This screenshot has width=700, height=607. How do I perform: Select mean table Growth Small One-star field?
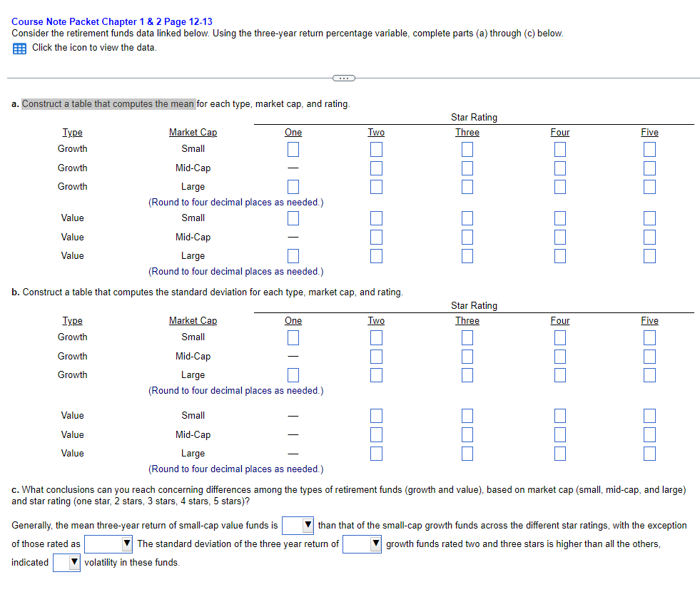click(293, 149)
